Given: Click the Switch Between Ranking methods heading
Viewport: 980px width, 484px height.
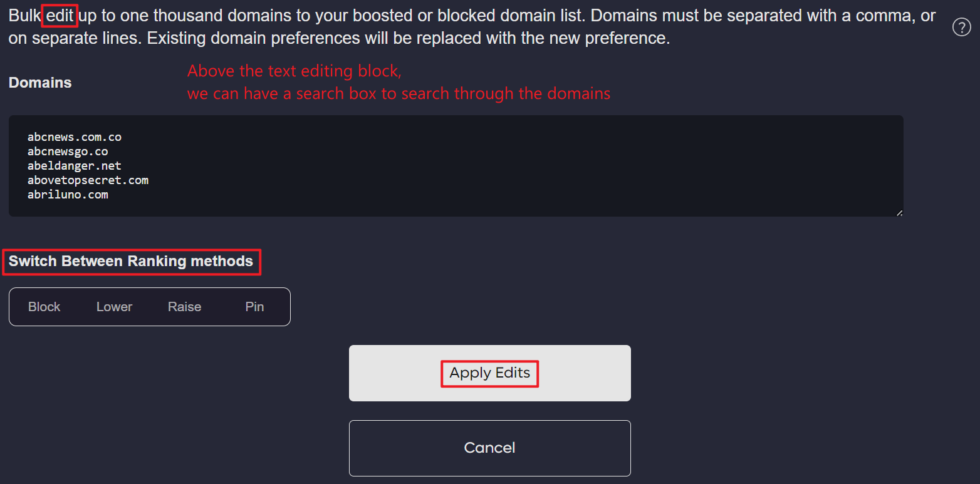Looking at the screenshot, I should (x=131, y=261).
